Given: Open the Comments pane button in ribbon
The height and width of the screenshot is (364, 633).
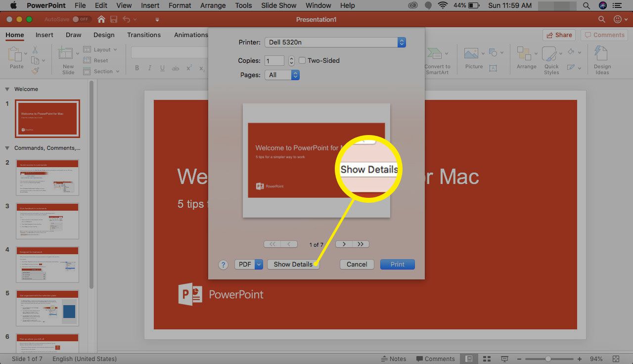Looking at the screenshot, I should tap(604, 35).
